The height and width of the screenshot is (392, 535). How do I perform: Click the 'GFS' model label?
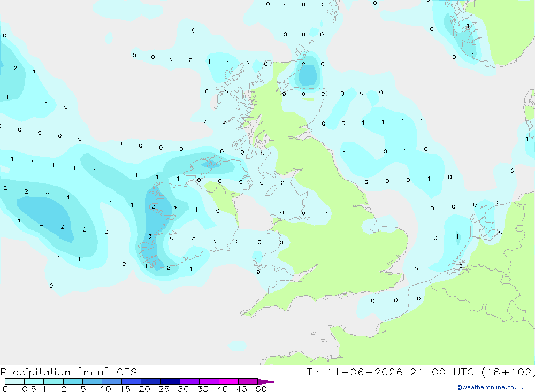click(127, 372)
